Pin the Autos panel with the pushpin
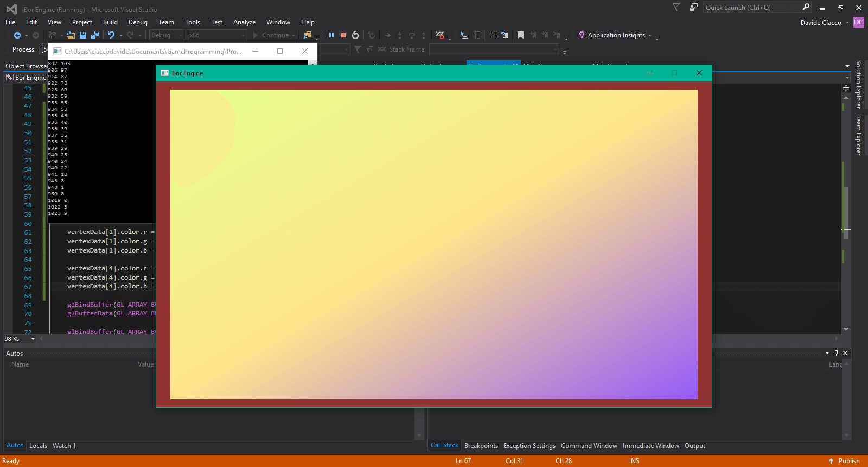 pyautogui.click(x=836, y=353)
